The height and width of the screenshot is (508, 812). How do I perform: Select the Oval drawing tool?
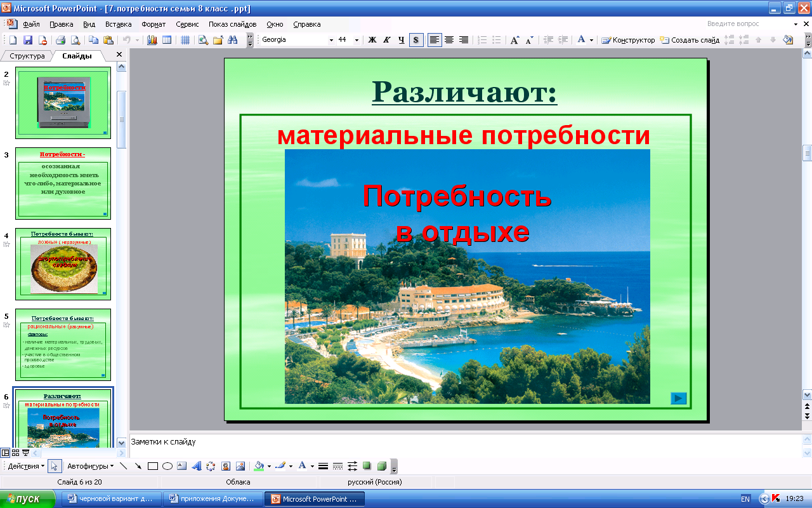click(167, 466)
